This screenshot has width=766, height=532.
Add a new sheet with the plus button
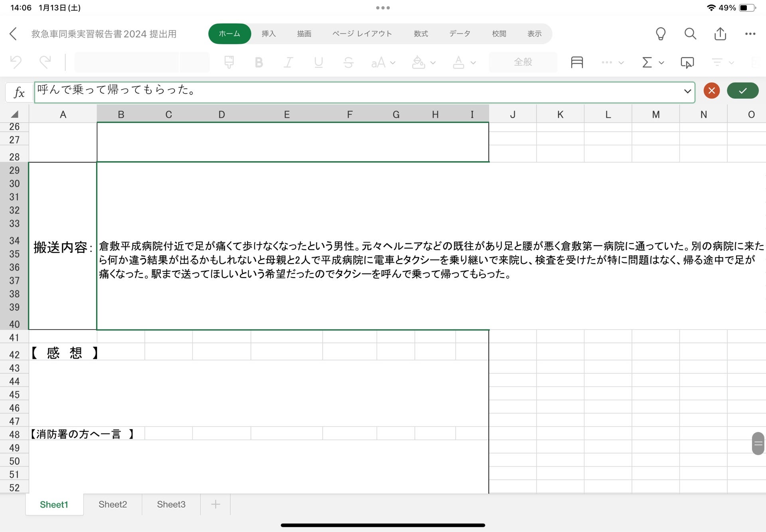point(215,504)
